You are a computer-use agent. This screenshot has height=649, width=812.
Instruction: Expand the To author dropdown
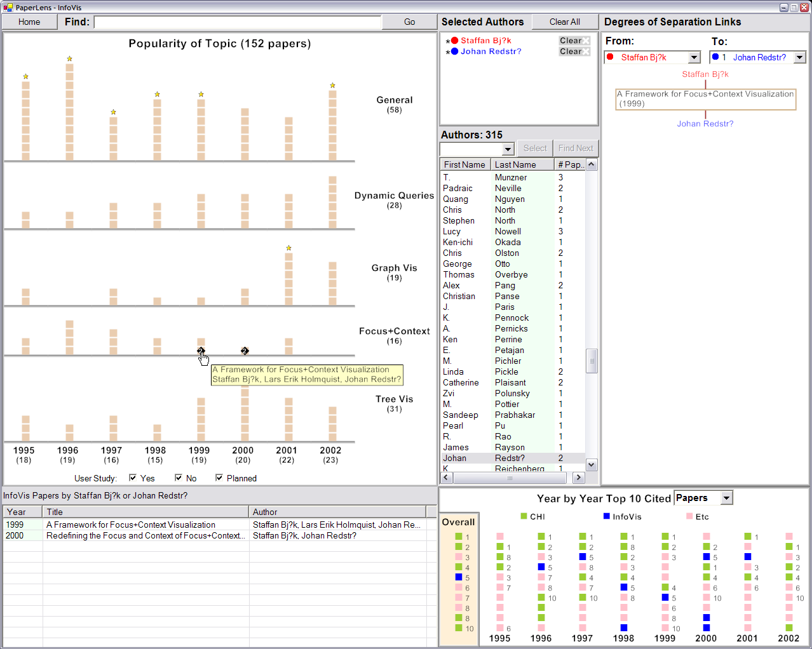799,57
